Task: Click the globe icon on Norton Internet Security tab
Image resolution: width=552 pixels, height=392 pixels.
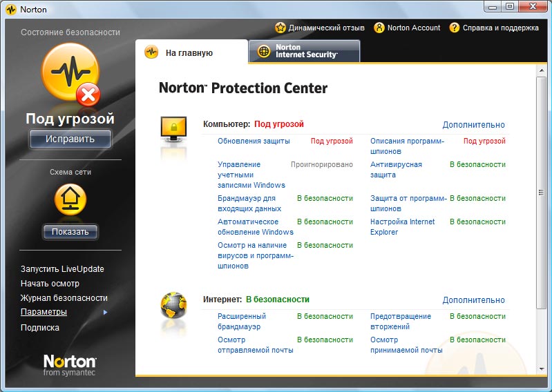Action: [264, 51]
